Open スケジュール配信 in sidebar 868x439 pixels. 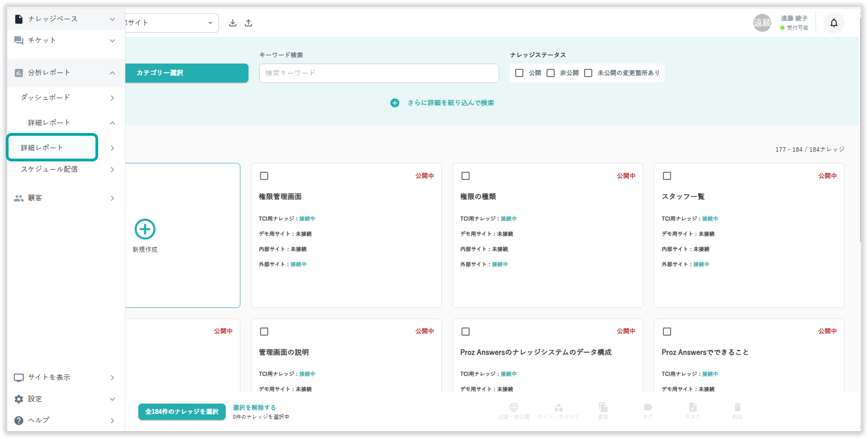(49, 169)
